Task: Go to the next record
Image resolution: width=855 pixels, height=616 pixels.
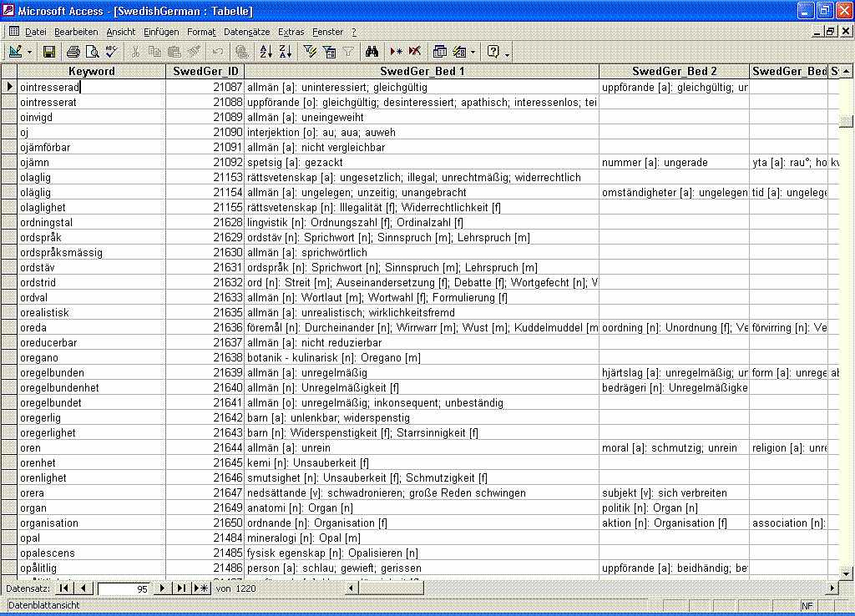Action: click(x=161, y=588)
